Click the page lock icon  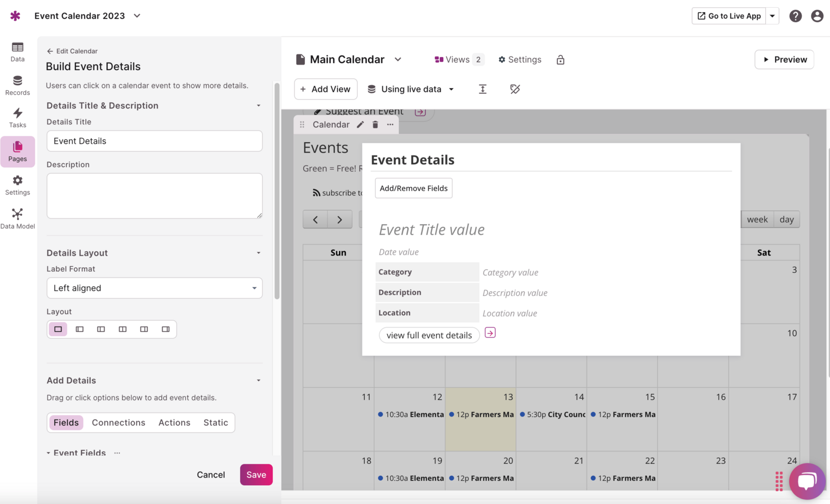click(x=561, y=60)
